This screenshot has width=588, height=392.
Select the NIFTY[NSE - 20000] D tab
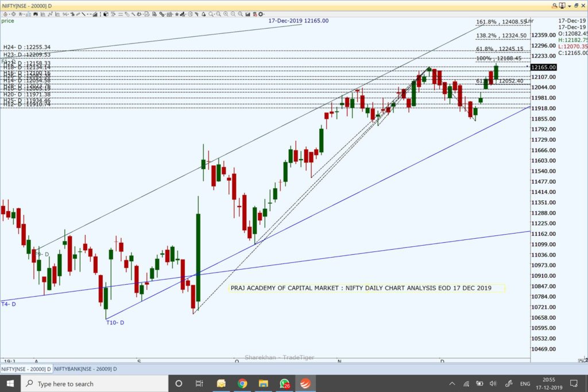[x=26, y=369]
